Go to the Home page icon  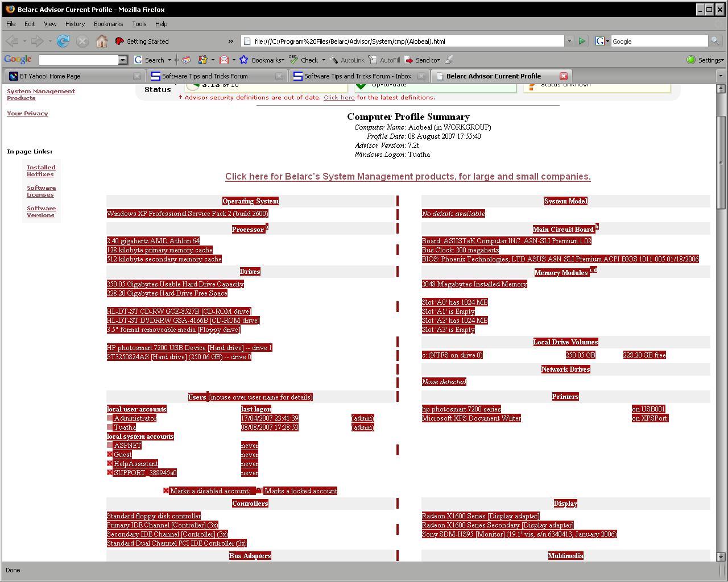[102, 41]
